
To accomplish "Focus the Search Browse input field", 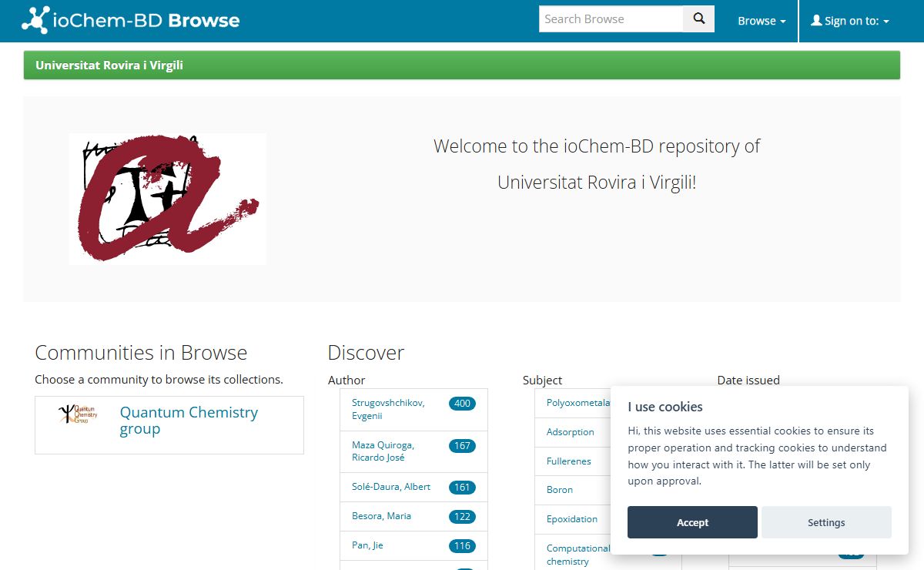I will click(x=611, y=19).
